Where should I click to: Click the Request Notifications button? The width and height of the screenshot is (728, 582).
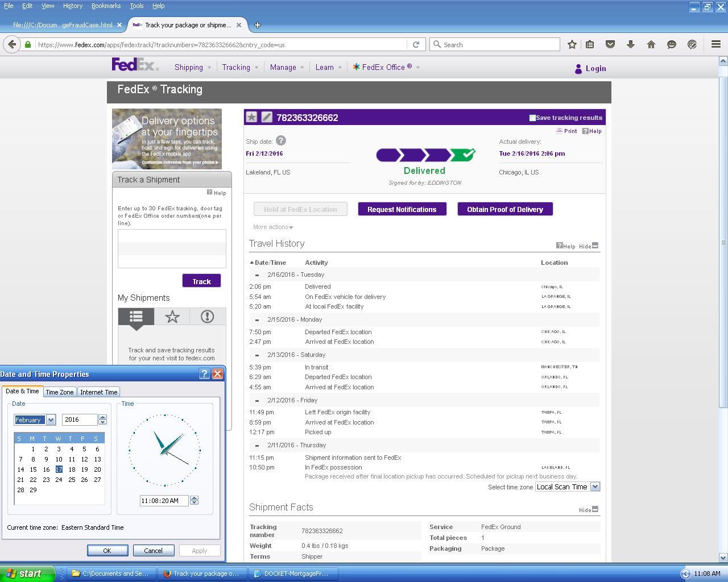click(x=402, y=209)
